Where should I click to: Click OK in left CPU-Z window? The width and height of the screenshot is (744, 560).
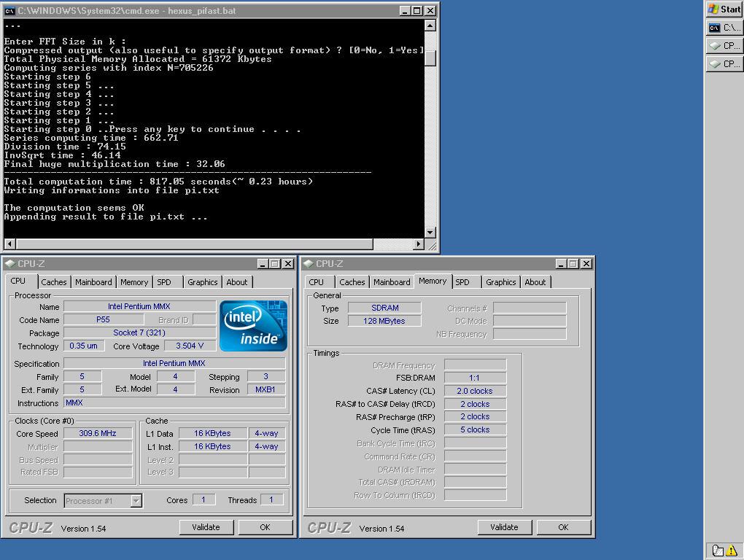point(265,527)
